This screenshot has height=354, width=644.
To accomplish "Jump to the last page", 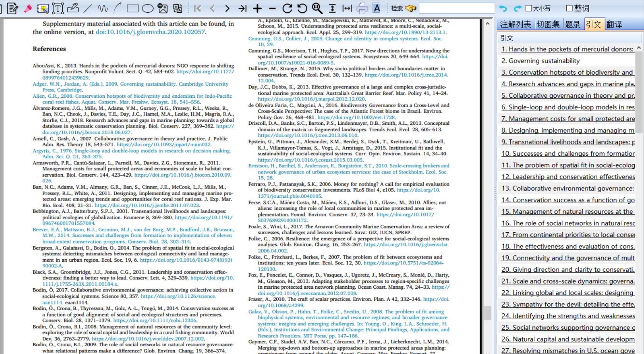I will click(x=242, y=8).
